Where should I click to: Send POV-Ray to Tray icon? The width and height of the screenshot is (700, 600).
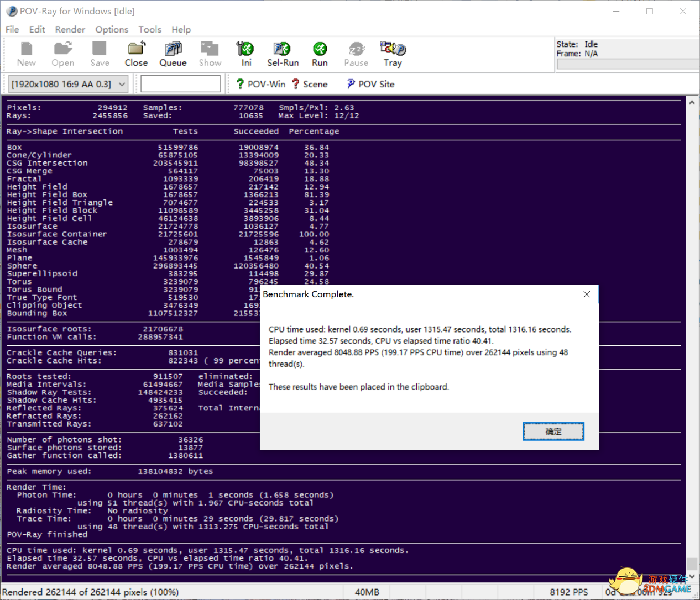393,54
